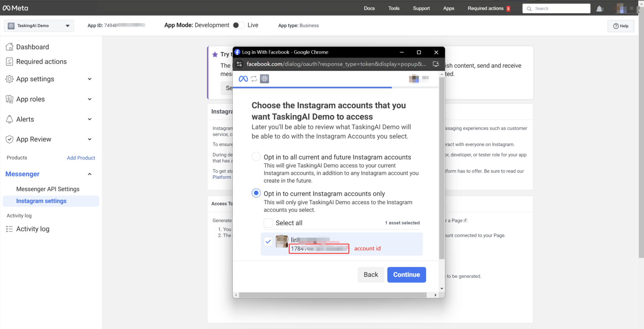The height and width of the screenshot is (329, 644).
Task: Click the Required actions checklist icon in sidebar
Action: pos(9,62)
